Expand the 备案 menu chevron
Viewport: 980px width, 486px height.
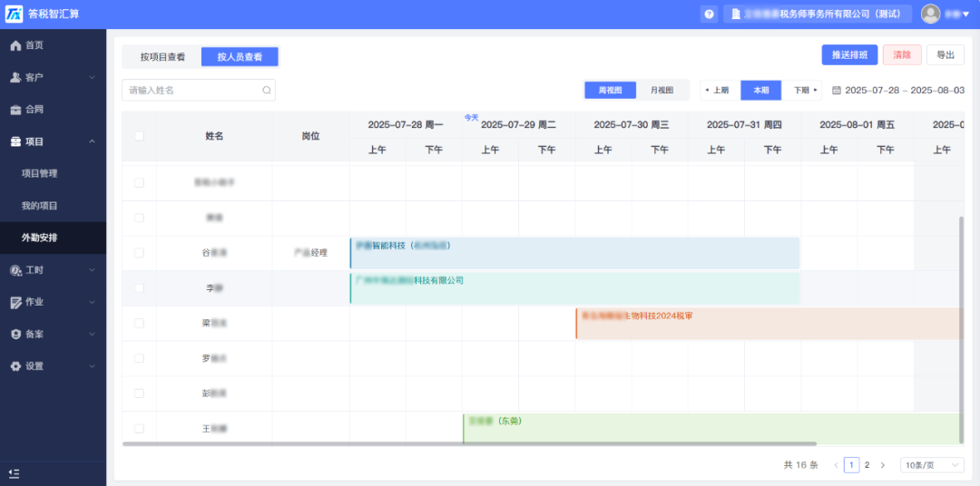(x=92, y=335)
